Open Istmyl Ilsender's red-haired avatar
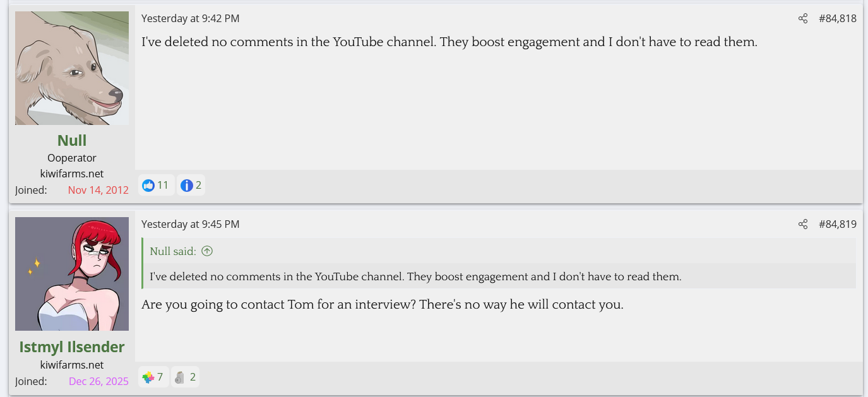Image resolution: width=868 pixels, height=397 pixels. 72,274
